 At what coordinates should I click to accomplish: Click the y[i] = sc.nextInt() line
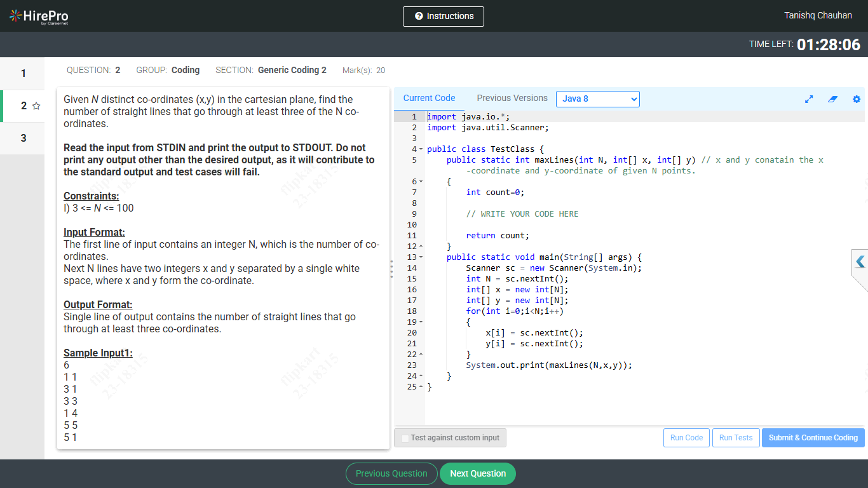pos(534,344)
